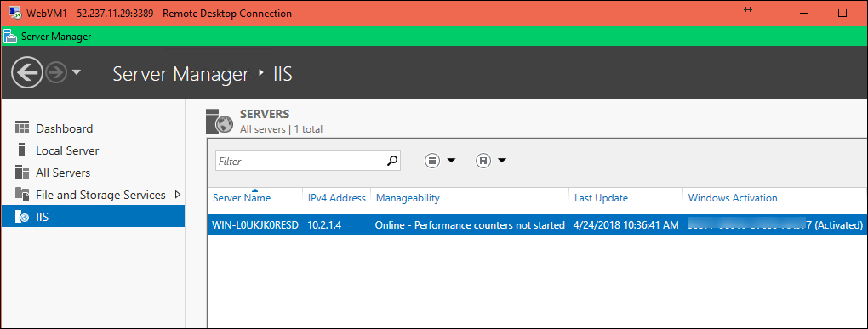This screenshot has height=329, width=868.
Task: Sort by the Last Update column
Action: [x=601, y=198]
